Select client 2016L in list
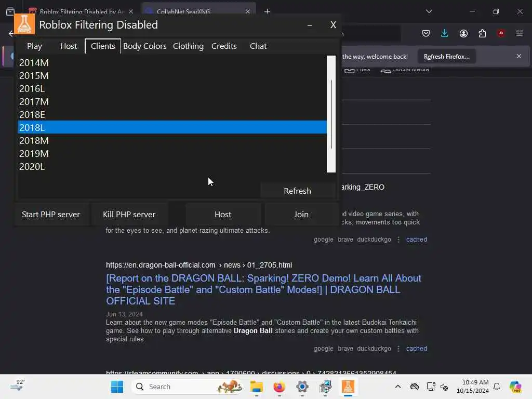The width and height of the screenshot is (532, 399). click(x=172, y=88)
